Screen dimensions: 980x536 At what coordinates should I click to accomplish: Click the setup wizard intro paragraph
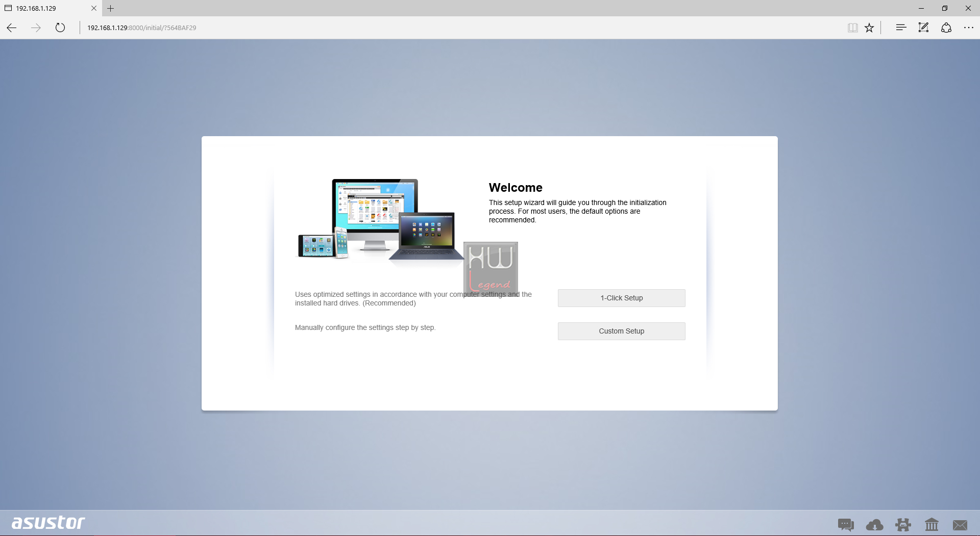pos(577,211)
